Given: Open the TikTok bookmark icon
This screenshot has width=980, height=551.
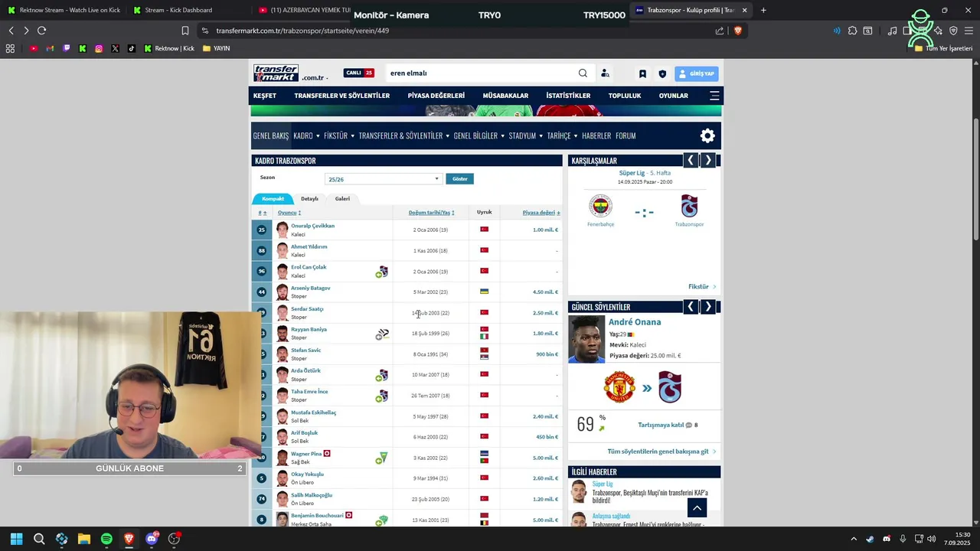Looking at the screenshot, I should pos(132,48).
